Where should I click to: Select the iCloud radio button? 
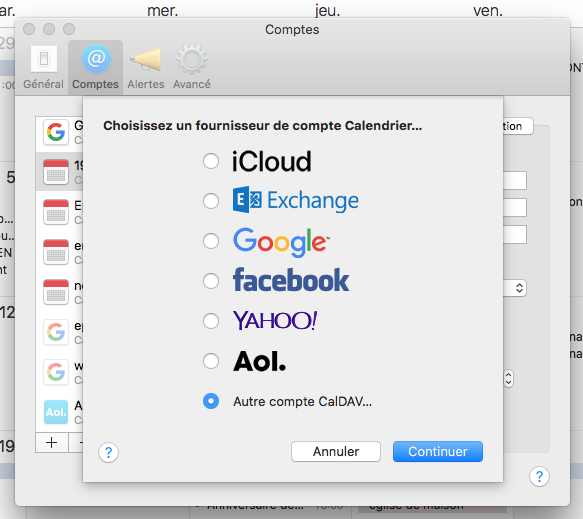211,161
